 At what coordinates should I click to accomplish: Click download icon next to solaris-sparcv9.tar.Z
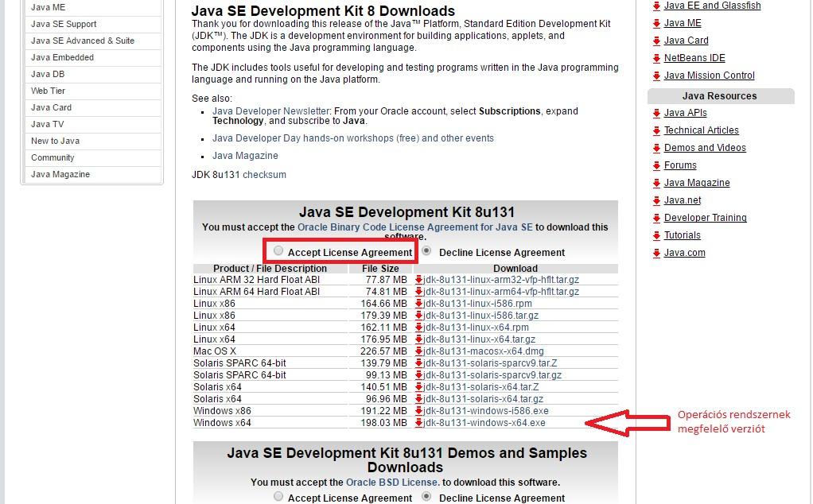tap(418, 363)
